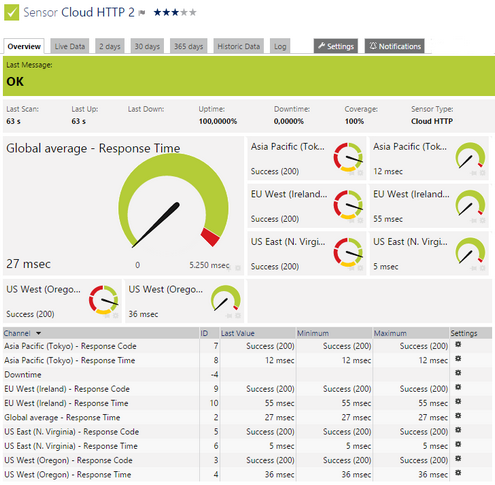This screenshot has width=495, height=485.
Task: Click pin icon in Asia Pacific 12 msec gauge tile
Action: tap(474, 173)
